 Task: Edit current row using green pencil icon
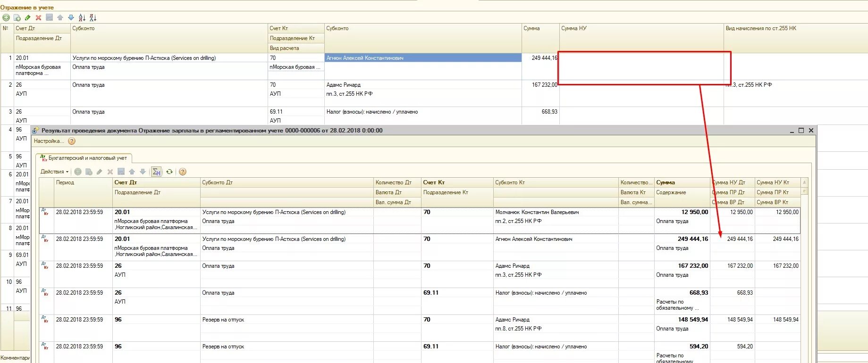click(27, 17)
